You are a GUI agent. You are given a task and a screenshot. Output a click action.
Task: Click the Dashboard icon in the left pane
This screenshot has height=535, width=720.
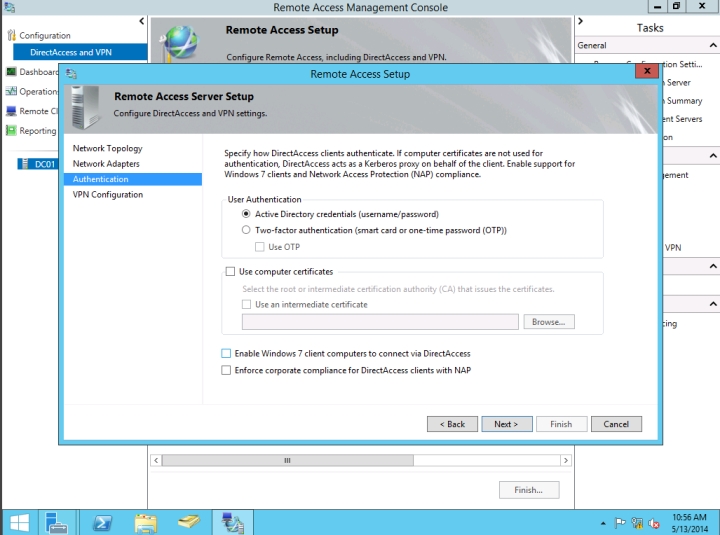(x=11, y=72)
